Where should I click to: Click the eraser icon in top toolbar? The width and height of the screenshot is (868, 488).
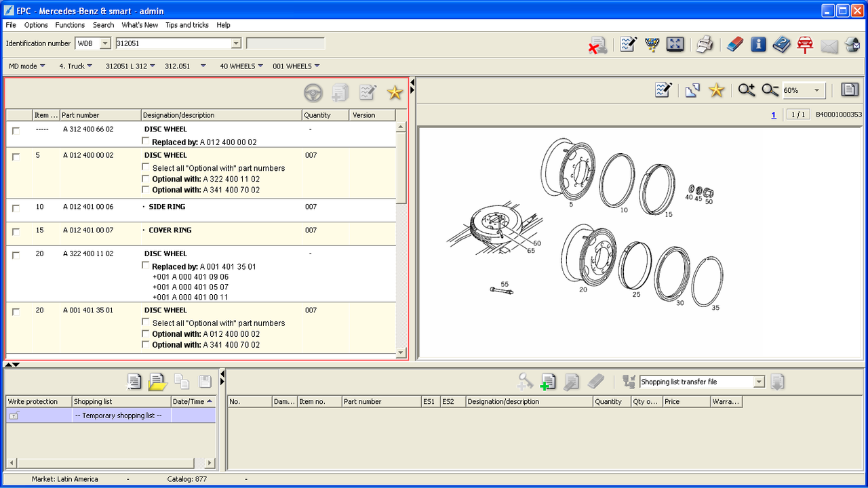(735, 45)
